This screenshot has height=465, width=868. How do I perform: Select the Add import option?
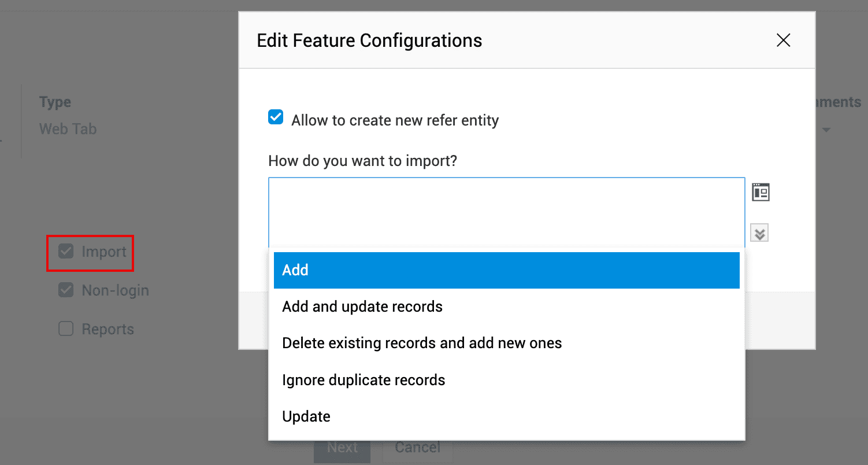pos(506,270)
